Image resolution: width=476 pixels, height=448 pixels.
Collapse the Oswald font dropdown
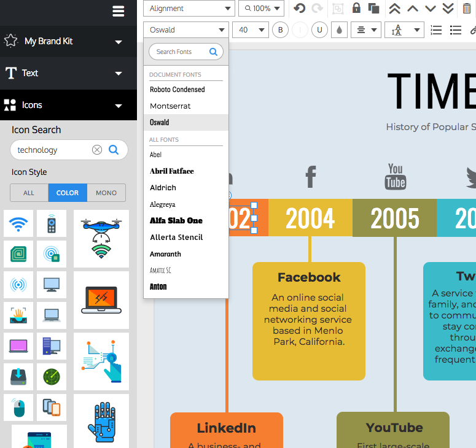pos(185,29)
